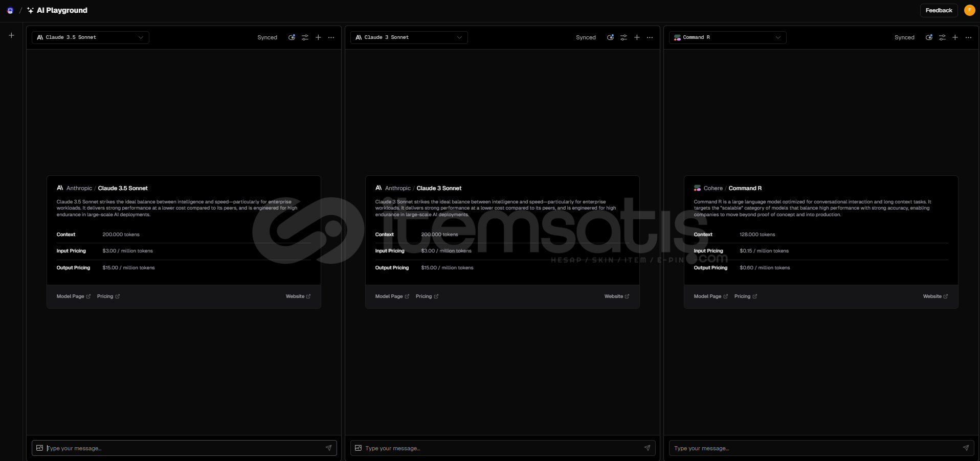Click '200.000 tokens' in Claude 3.5 Sonnet card
This screenshot has width=980, height=461.
click(x=121, y=235)
